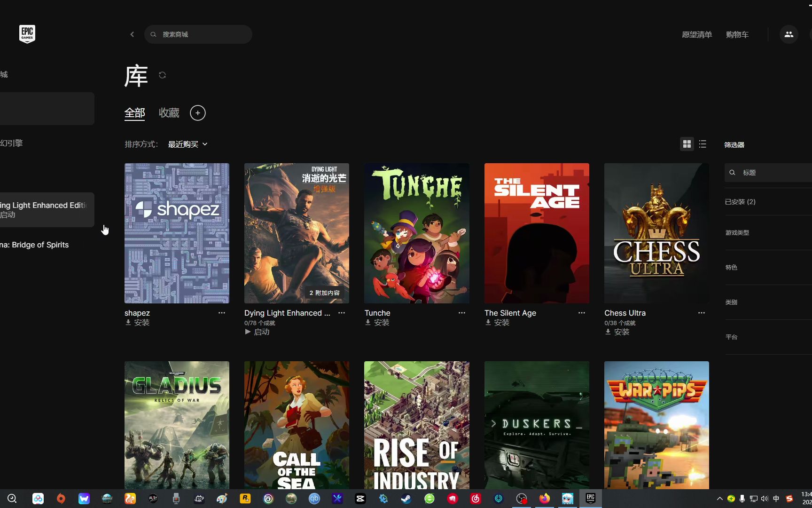812x508 pixels.
Task: Click the volume icon in system tray
Action: pyautogui.click(x=765, y=499)
